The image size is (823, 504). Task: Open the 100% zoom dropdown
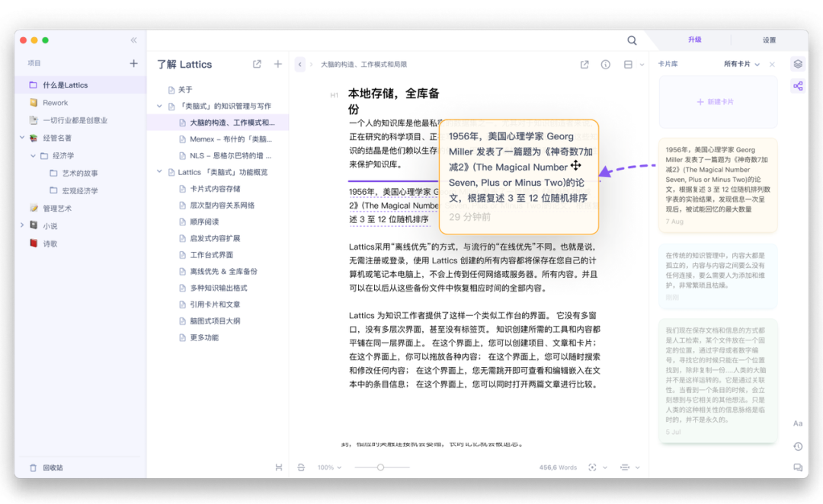click(329, 467)
